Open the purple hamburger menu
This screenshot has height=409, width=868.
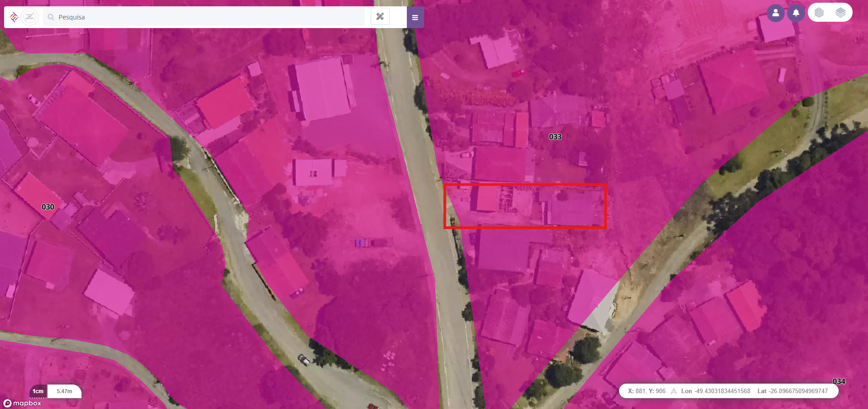[415, 17]
